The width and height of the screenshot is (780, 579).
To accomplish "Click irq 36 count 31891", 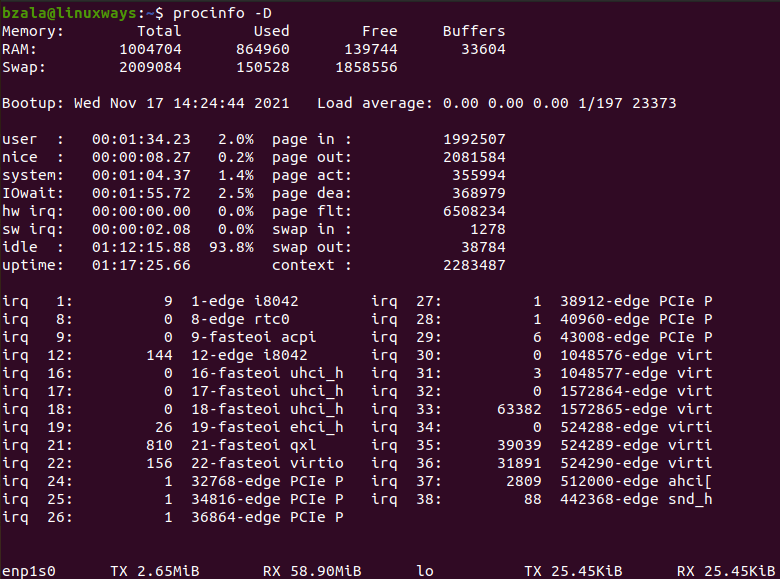I will 519,463.
